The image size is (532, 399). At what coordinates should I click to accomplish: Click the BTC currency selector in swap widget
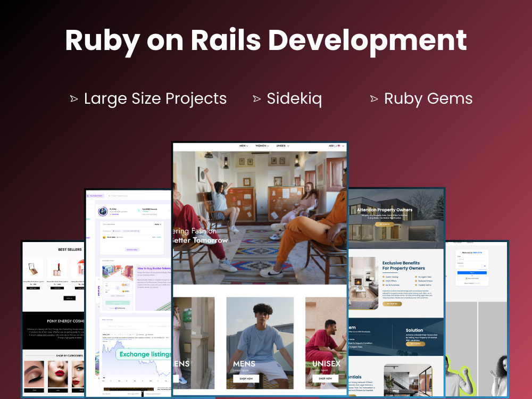pyautogui.click(x=126, y=285)
